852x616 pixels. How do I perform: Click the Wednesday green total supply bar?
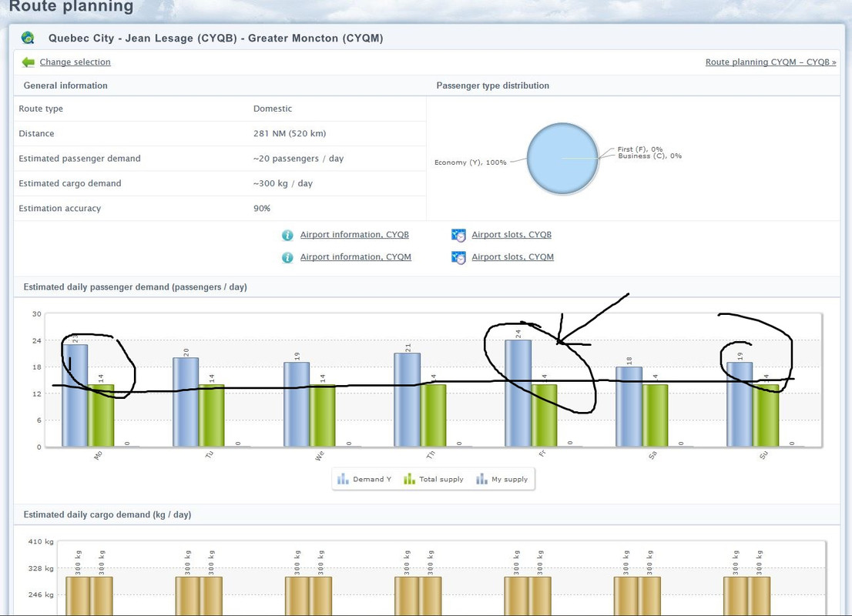tap(322, 416)
